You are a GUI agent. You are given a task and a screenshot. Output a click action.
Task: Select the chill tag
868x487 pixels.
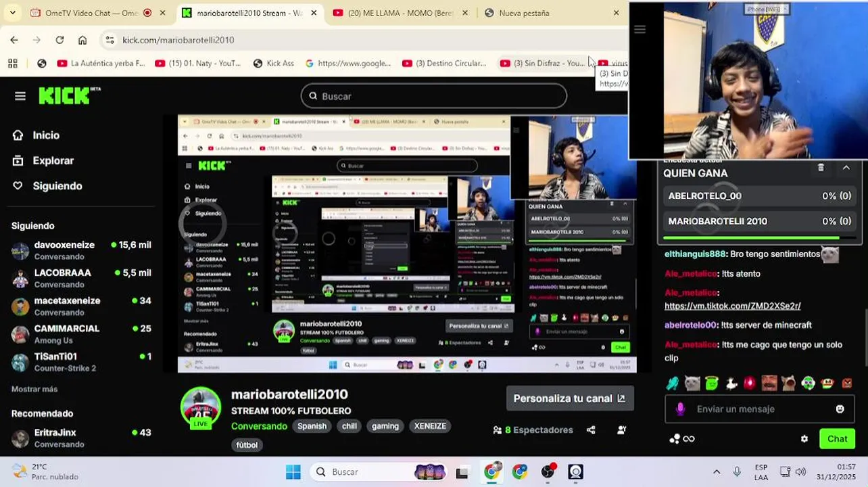pos(349,426)
